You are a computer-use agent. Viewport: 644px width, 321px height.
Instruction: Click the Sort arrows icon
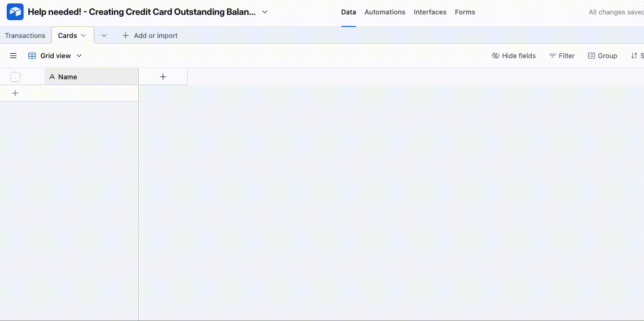[634, 56]
